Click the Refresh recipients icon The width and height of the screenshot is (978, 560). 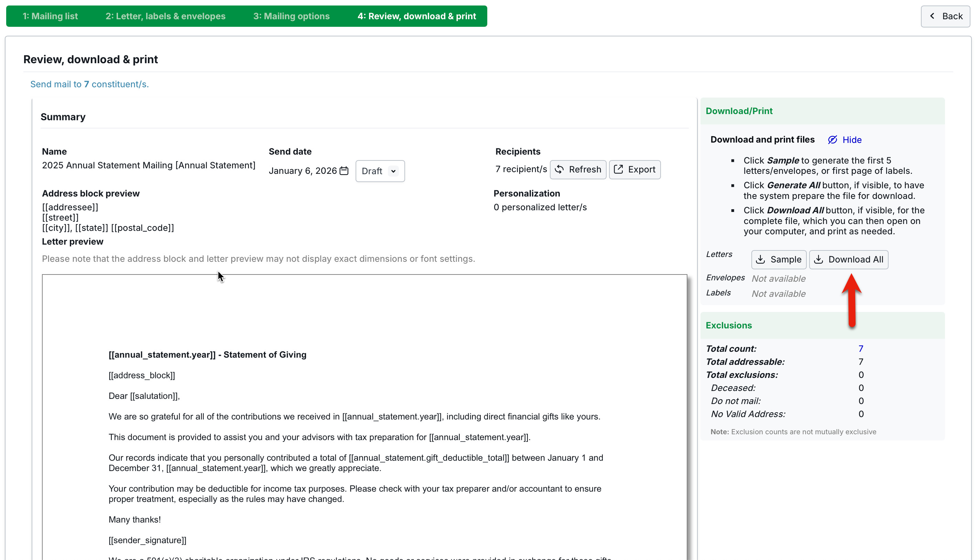click(559, 170)
